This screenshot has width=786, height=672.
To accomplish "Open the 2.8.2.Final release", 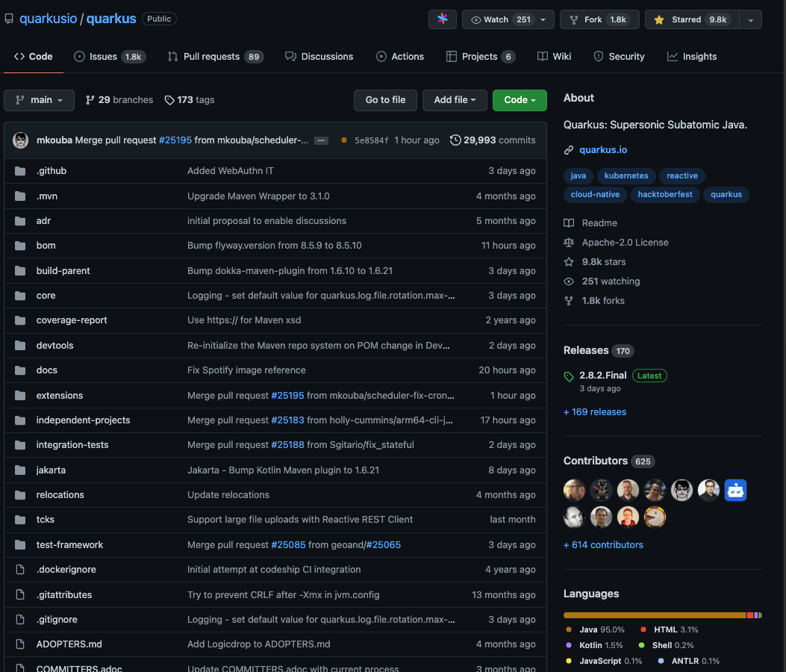I will (603, 376).
